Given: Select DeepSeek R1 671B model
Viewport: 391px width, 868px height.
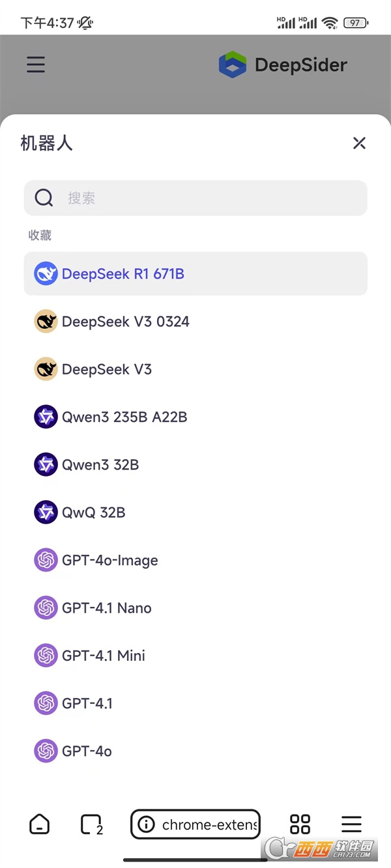Looking at the screenshot, I should pos(123,274).
